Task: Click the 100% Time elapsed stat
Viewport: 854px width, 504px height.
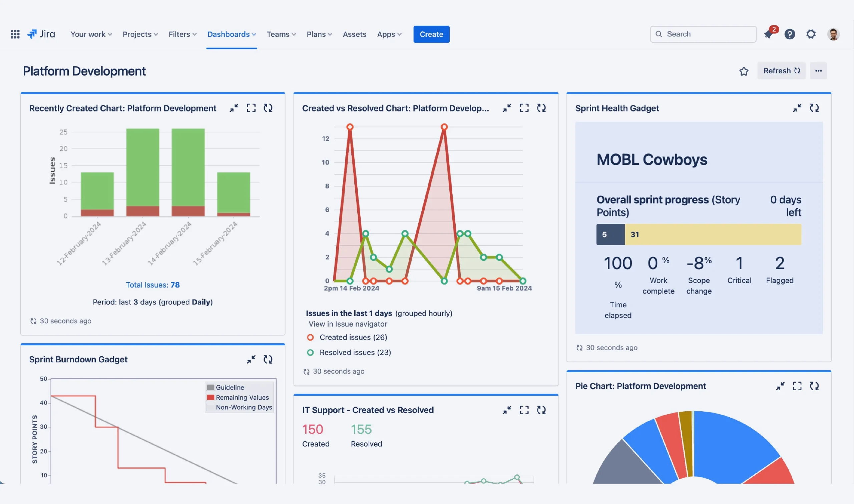Action: pos(618,287)
